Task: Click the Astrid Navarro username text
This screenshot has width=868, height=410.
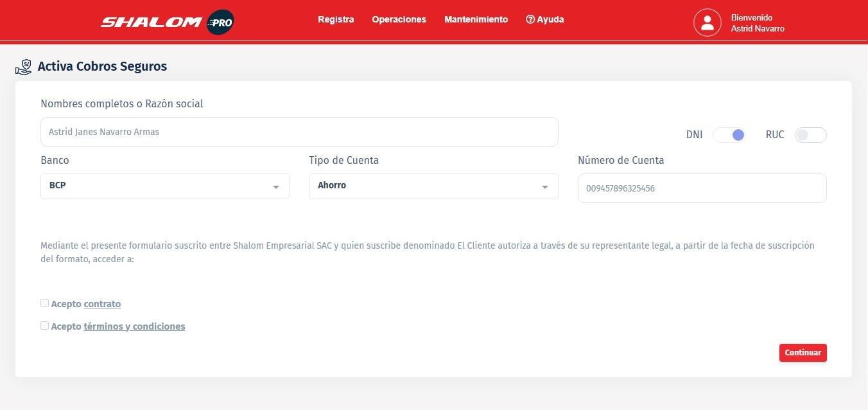Action: [x=758, y=29]
